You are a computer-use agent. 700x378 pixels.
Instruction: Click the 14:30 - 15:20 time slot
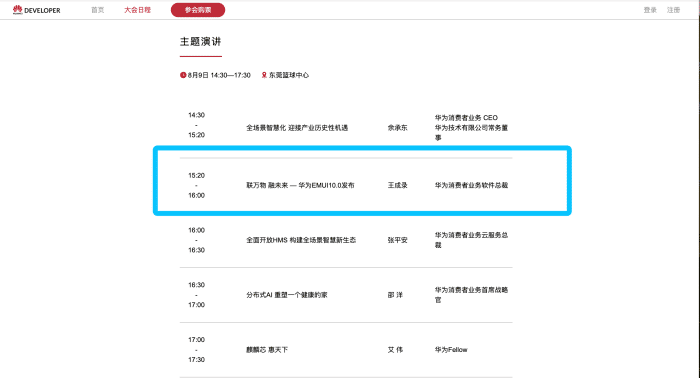(196, 125)
